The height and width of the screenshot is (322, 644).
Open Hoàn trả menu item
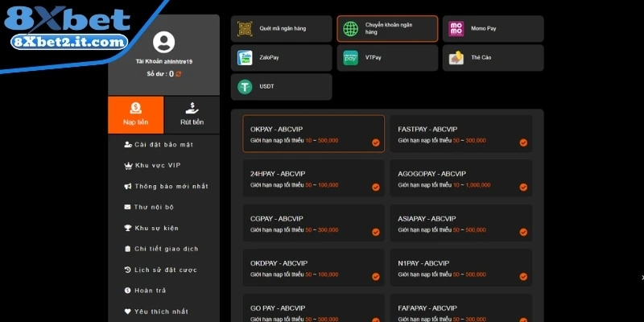pyautogui.click(x=164, y=291)
